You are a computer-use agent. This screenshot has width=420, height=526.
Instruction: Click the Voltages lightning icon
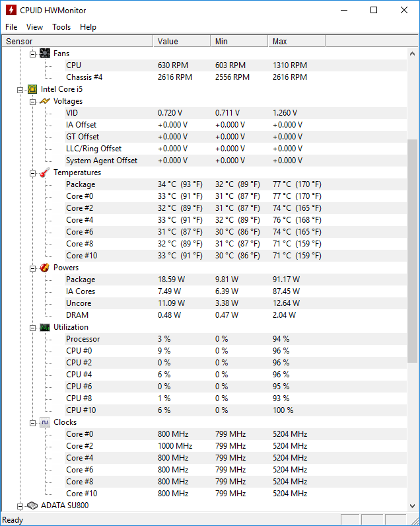[45, 101]
